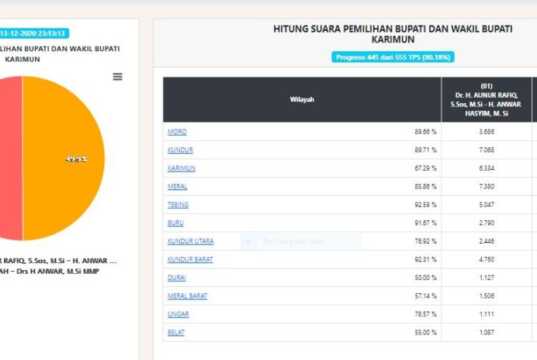Click candidate 01 vote count in the MERAL BARAT row

click(x=486, y=296)
